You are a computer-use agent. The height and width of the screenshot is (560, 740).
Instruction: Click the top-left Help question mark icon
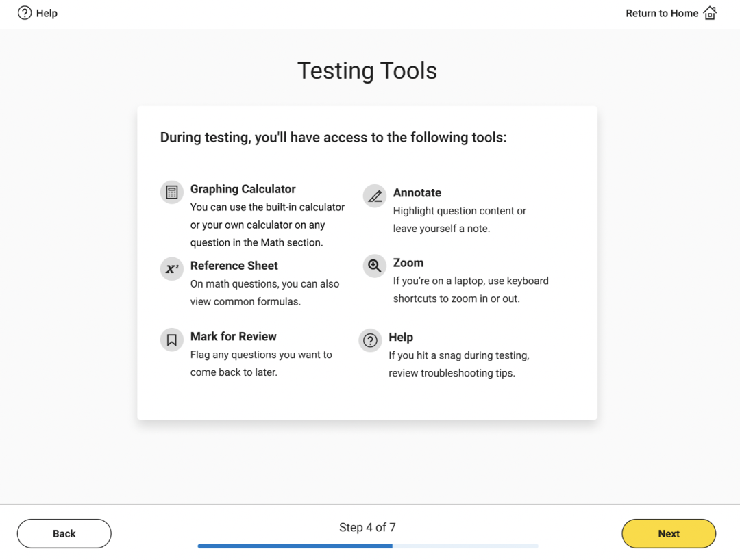[x=25, y=13]
